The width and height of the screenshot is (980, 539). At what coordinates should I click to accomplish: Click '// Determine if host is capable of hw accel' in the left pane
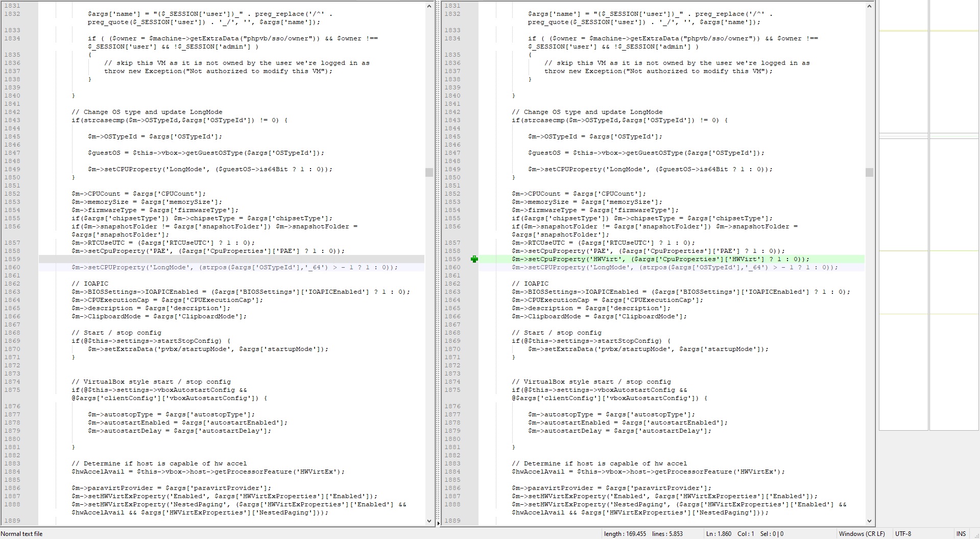point(159,463)
